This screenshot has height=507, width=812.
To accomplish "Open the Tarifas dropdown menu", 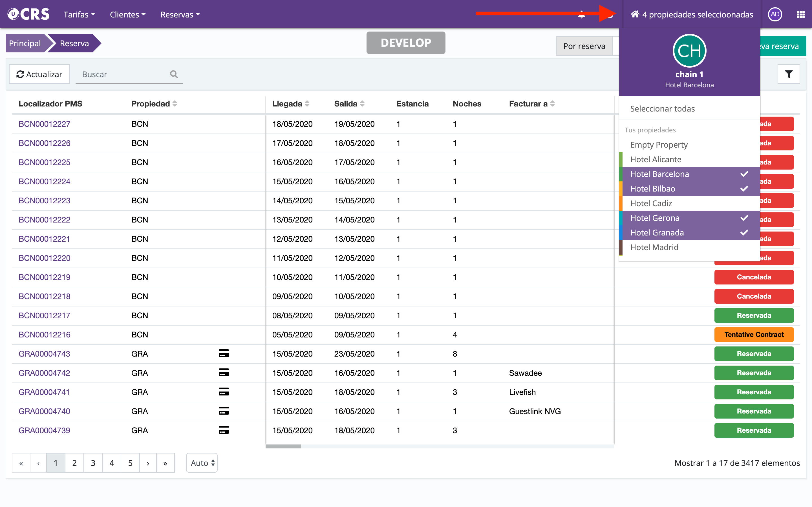I will pyautogui.click(x=79, y=14).
